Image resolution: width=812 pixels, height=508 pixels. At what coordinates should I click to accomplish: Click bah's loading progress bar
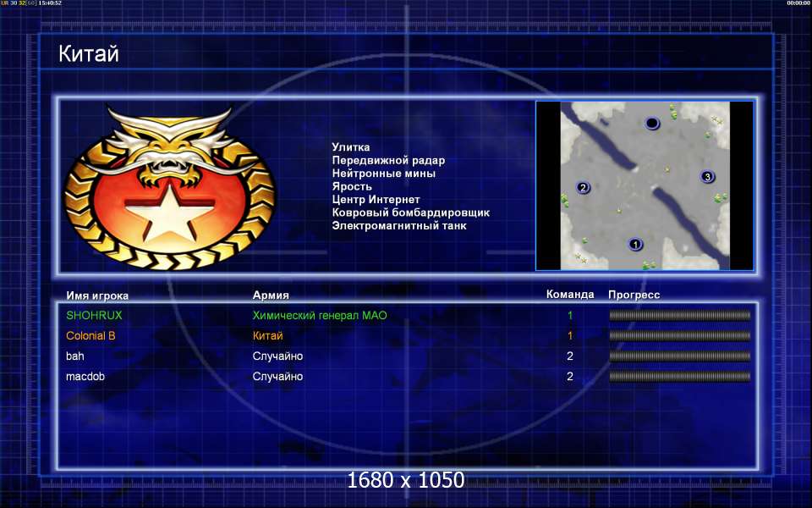click(x=680, y=356)
